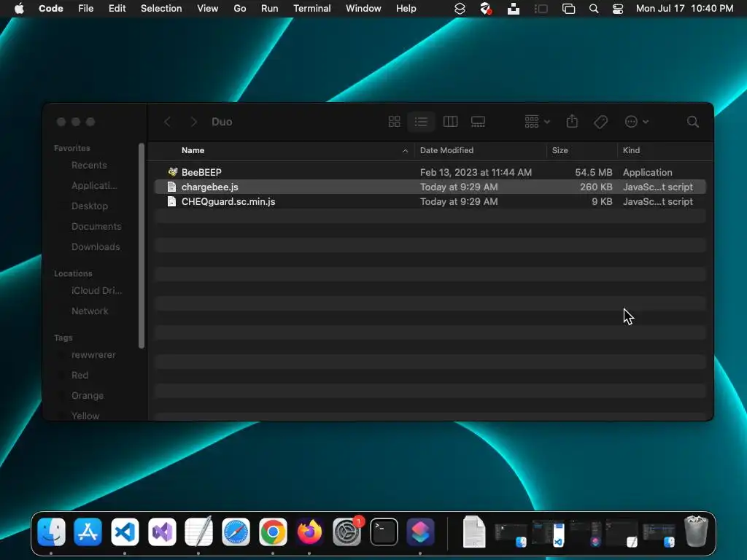The image size is (747, 560).
Task: Open the Selection menu
Action: point(161,9)
